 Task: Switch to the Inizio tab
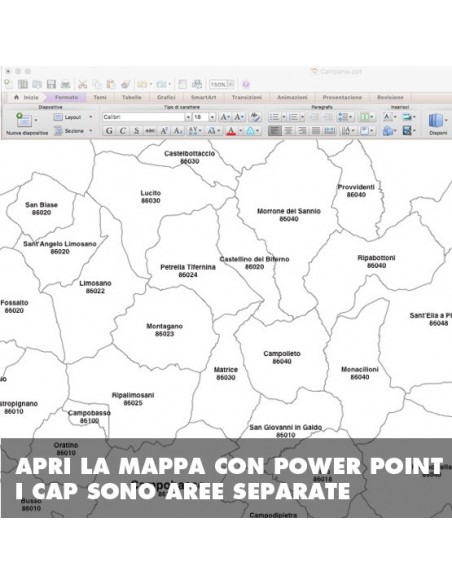coord(27,98)
